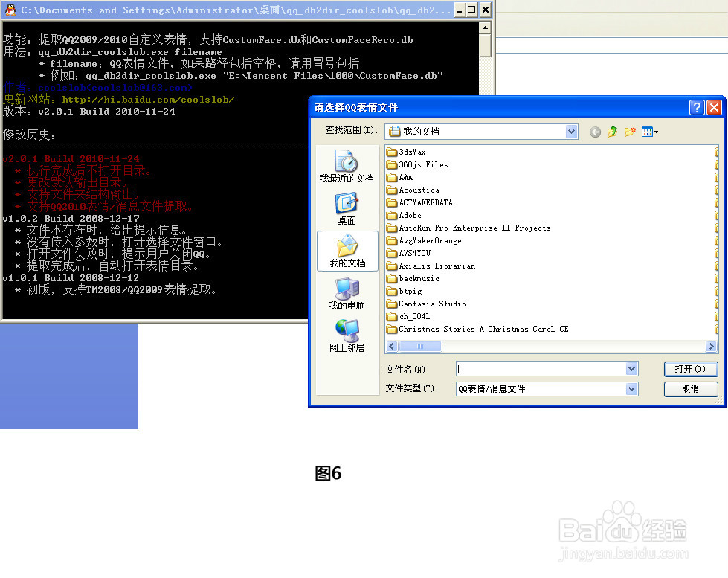Click the hi.baidu.com/coolslob URL in the console
Image resolution: width=728 pixels, height=578 pixels.
(148, 100)
